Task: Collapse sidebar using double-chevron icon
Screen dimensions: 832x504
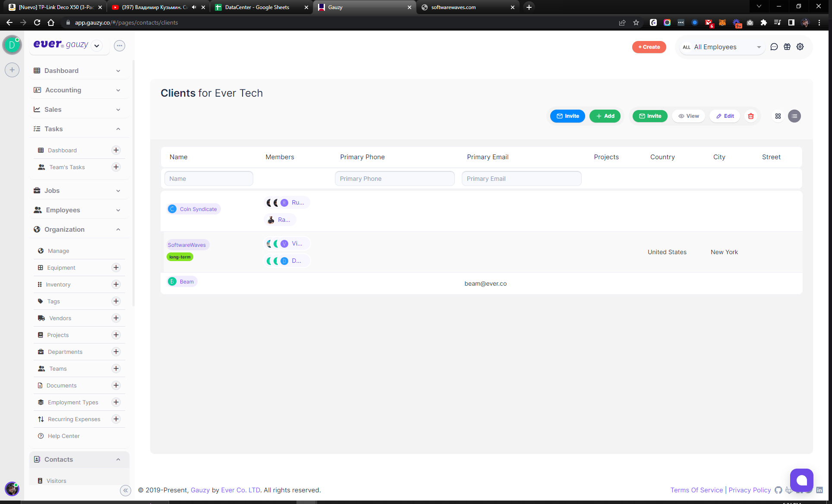Action: click(126, 490)
